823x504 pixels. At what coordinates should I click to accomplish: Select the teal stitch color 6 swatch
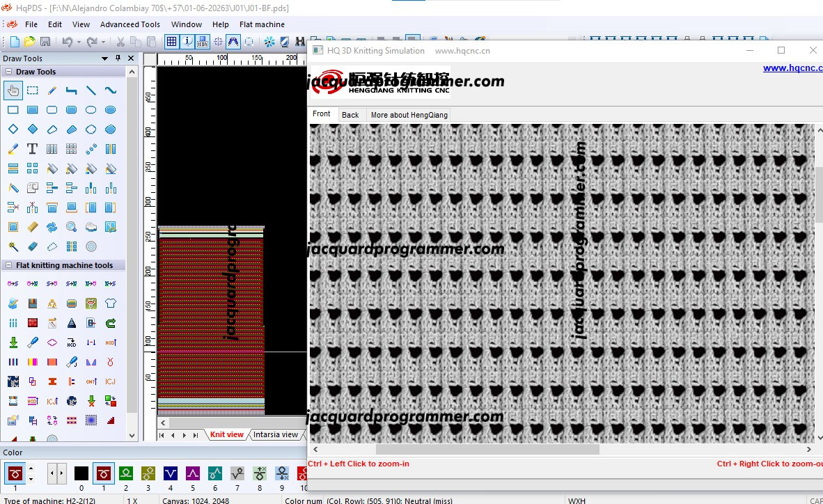[x=214, y=473]
